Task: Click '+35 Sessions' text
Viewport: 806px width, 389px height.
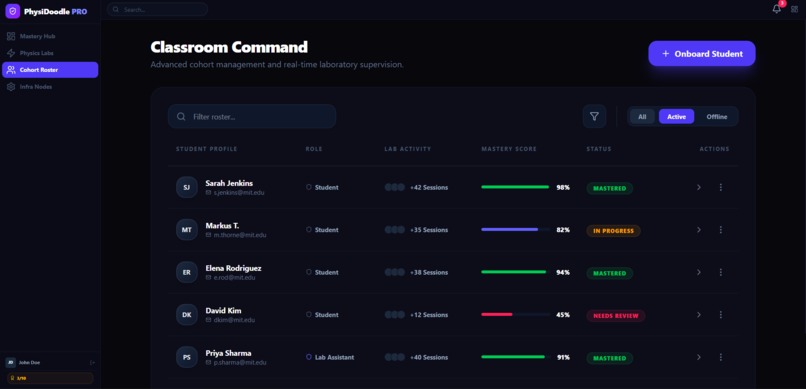Action: [x=429, y=230]
